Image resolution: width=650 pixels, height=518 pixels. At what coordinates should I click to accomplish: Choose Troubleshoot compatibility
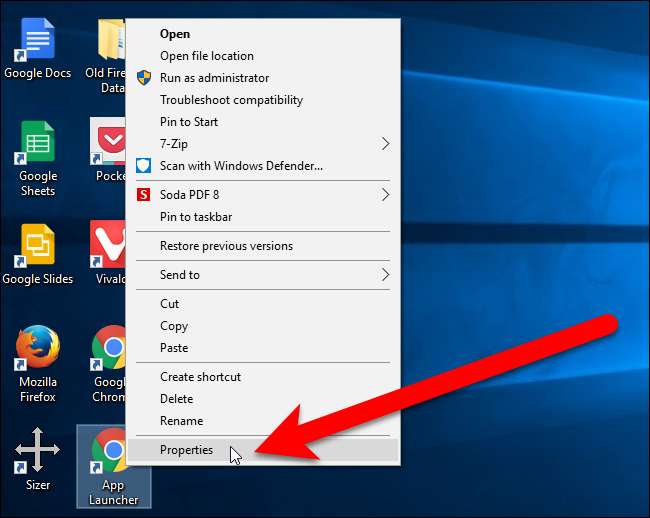(263, 99)
